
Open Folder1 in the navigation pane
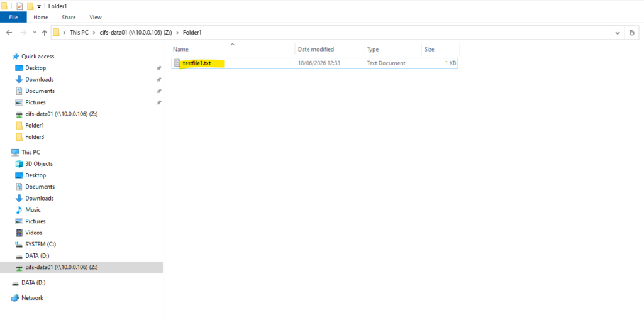click(x=35, y=125)
